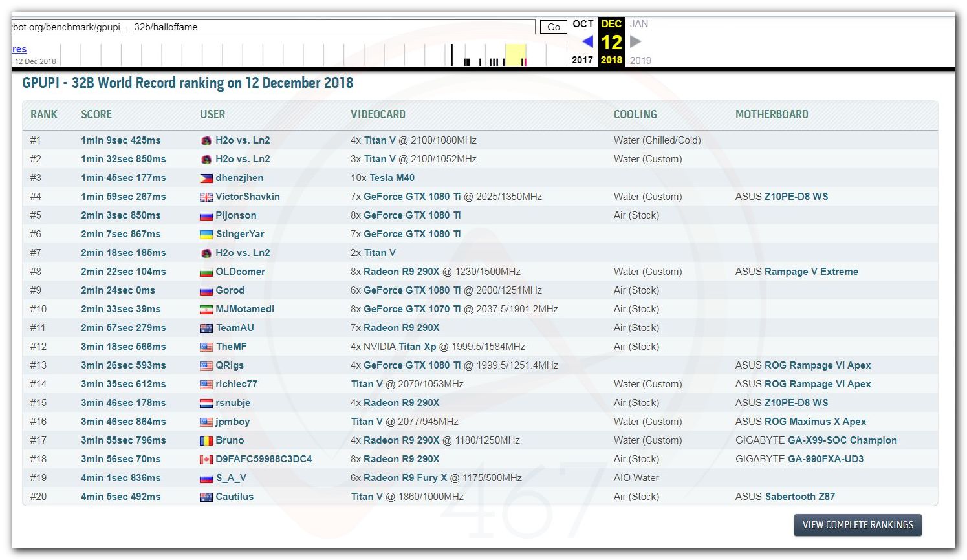
Task: Open the GA-X99-SOC Champion motherboard link
Action: 842,440
